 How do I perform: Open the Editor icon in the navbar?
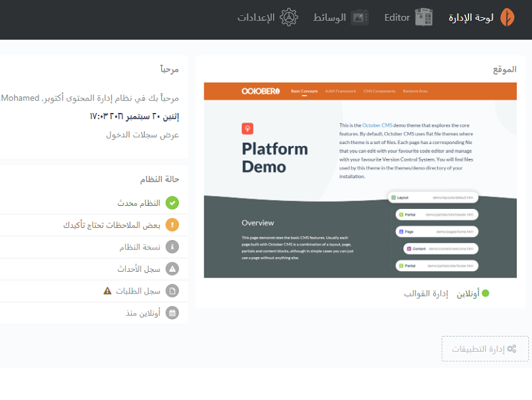click(x=424, y=17)
